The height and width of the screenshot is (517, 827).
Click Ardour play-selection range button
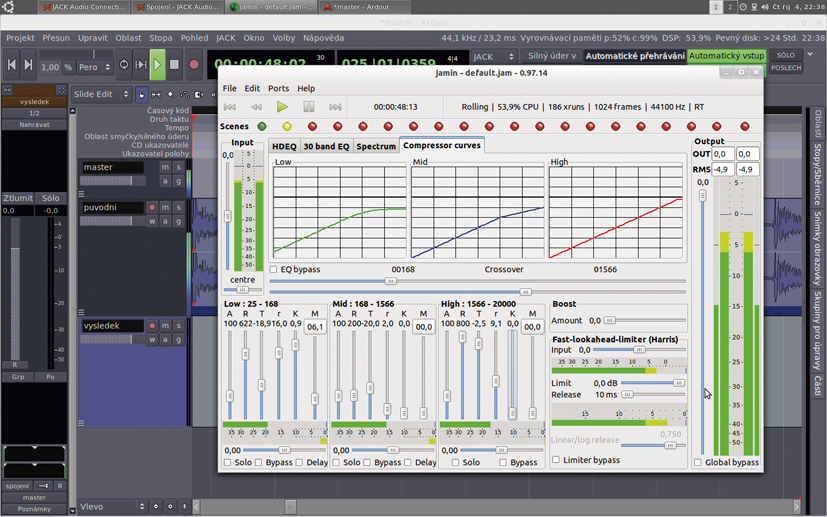141,65
